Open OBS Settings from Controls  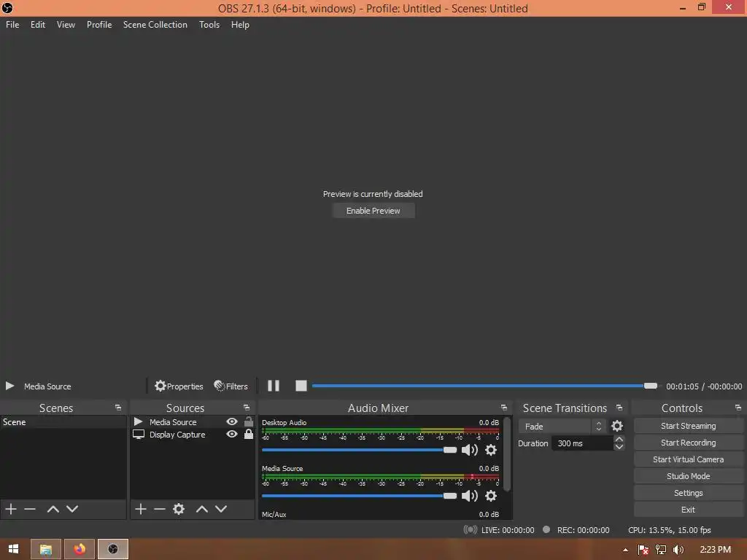tap(689, 493)
